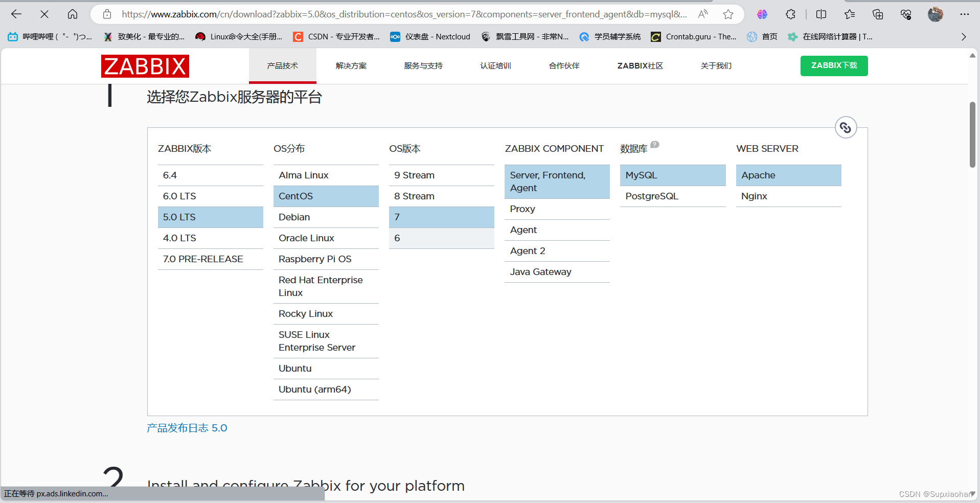Choose CentOS distribution

326,196
